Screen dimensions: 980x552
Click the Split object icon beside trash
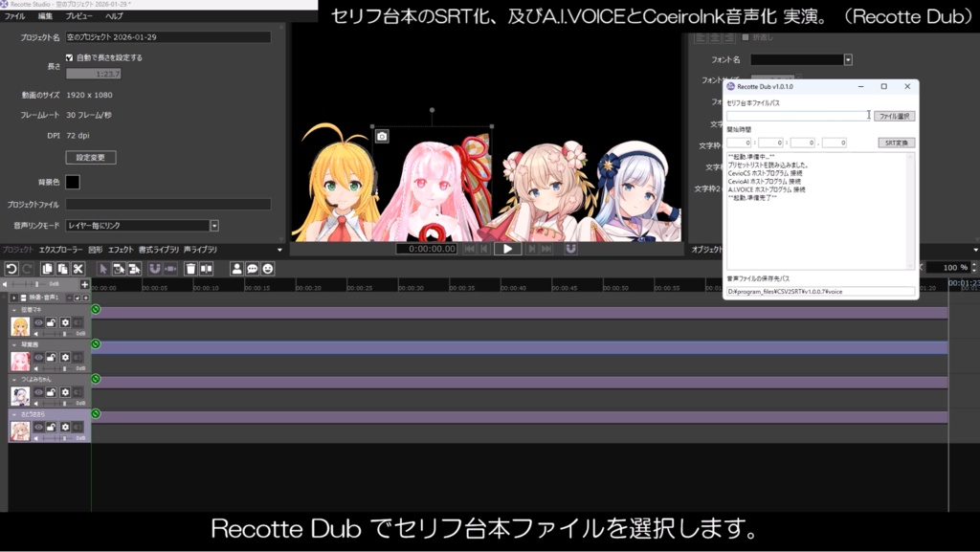207,269
